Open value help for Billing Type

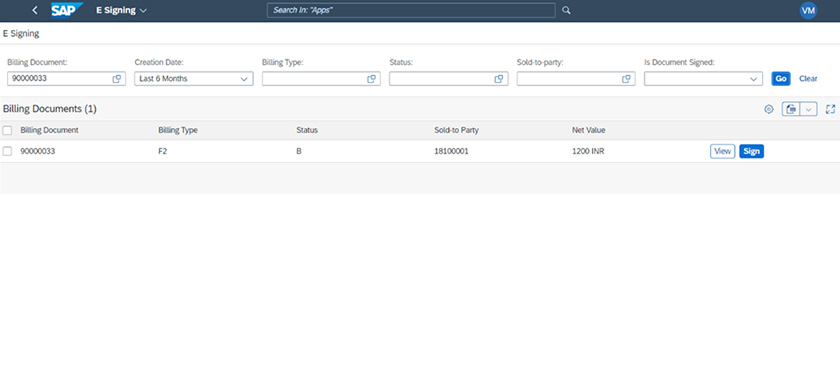[x=371, y=79]
